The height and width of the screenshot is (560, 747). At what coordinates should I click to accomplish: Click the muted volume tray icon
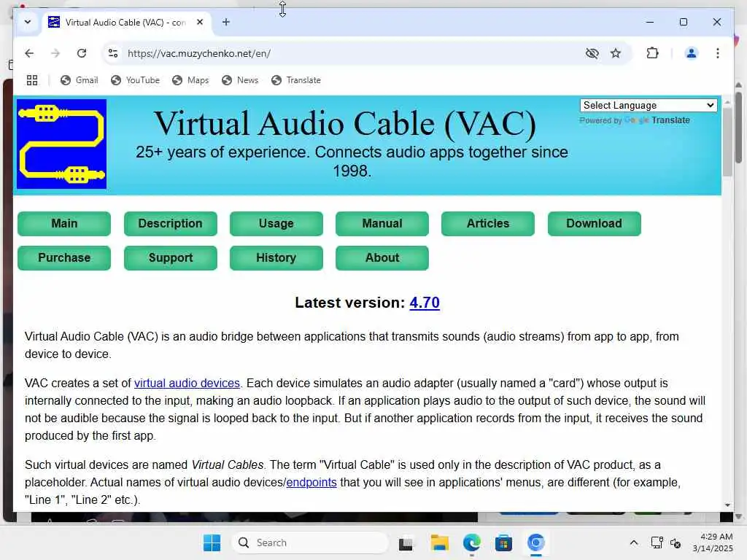pos(675,542)
